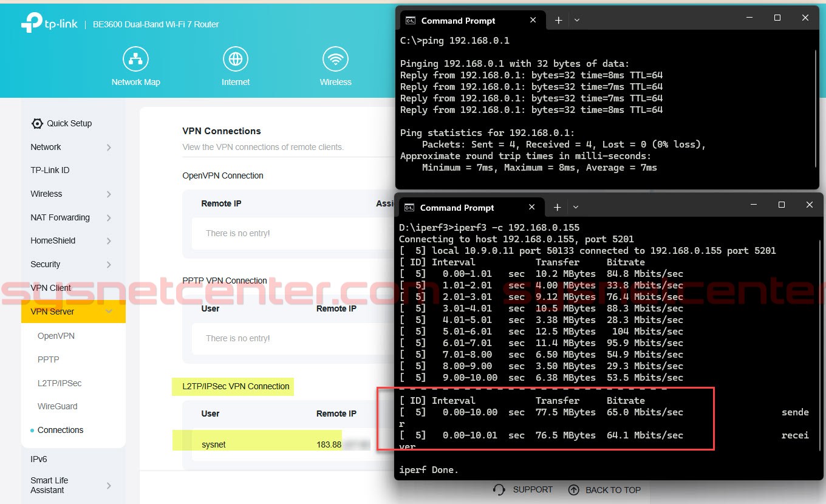Click the Remote IP header in OpenVPN table
Viewport: 826px width, 504px height.
[221, 203]
